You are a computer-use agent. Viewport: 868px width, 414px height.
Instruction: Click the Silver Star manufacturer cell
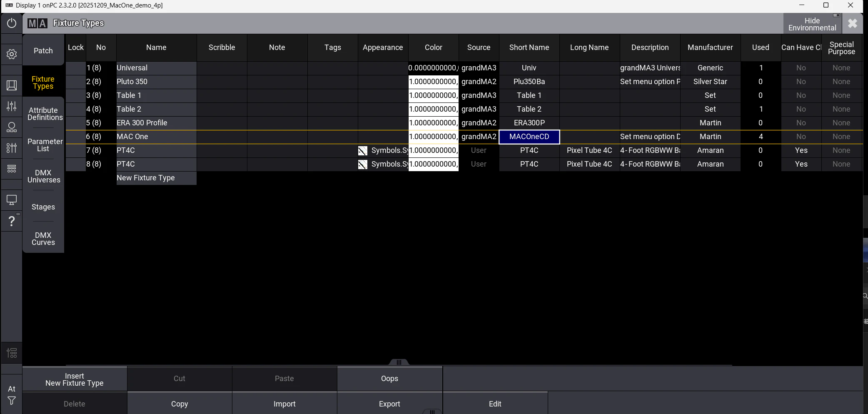click(710, 82)
